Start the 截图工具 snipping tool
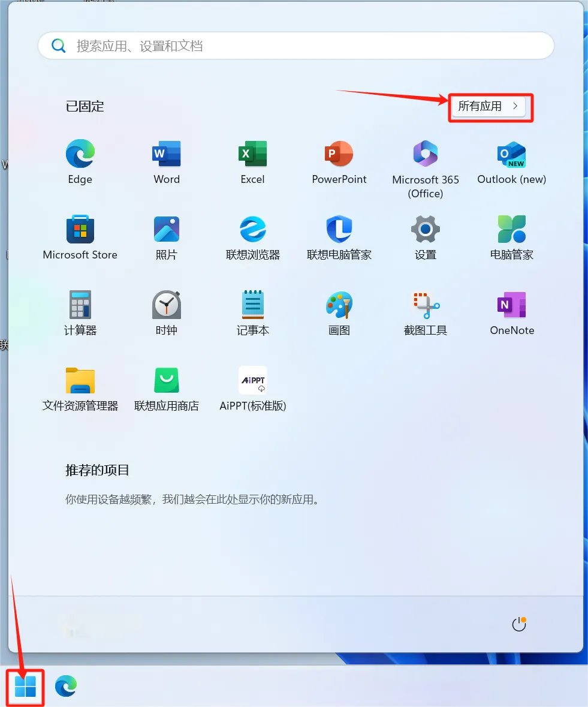 (426, 312)
